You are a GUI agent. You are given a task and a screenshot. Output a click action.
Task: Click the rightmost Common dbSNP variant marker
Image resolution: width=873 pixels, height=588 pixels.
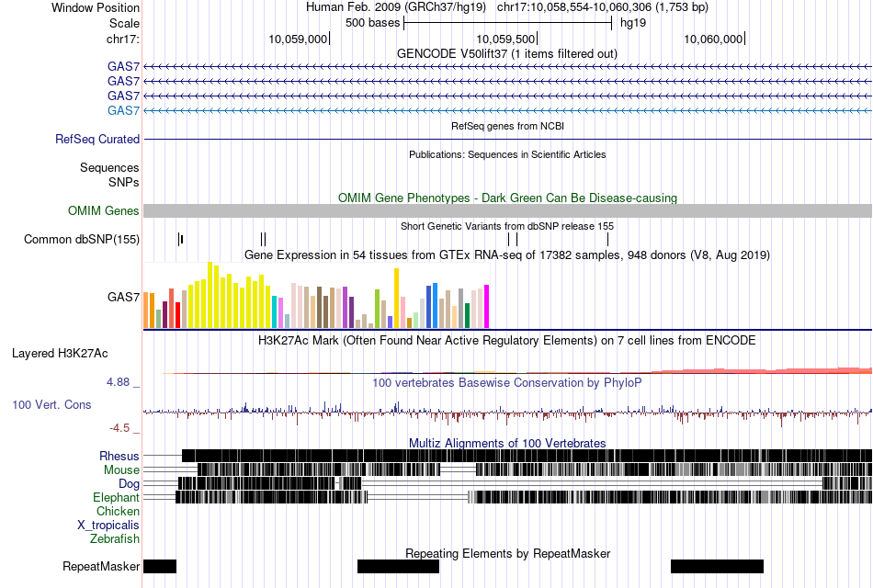point(608,240)
